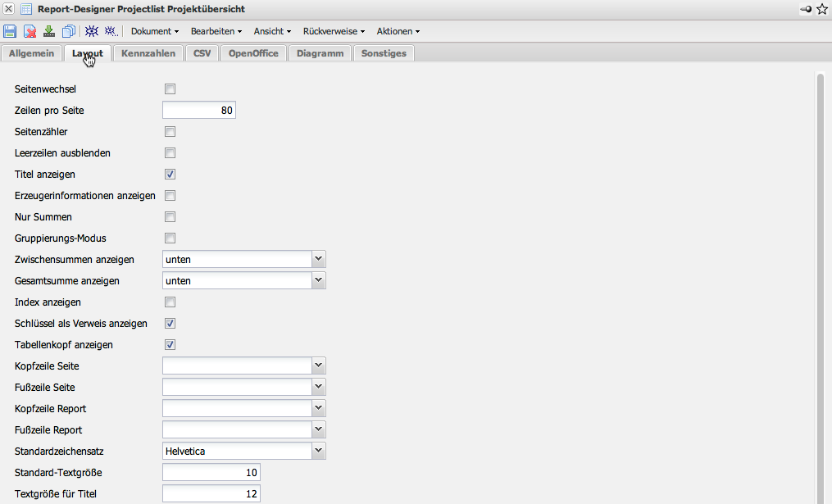Click the copy document icon
The height and width of the screenshot is (504, 832).
click(x=69, y=31)
